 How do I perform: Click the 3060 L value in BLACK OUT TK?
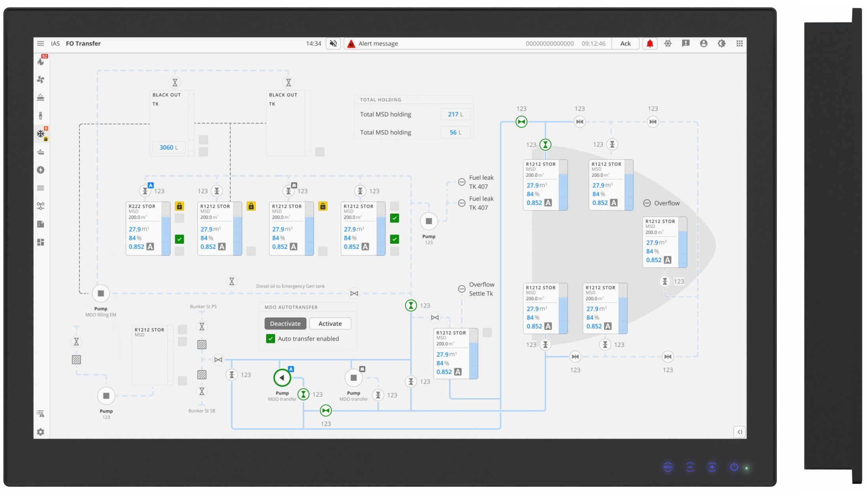pyautogui.click(x=169, y=147)
